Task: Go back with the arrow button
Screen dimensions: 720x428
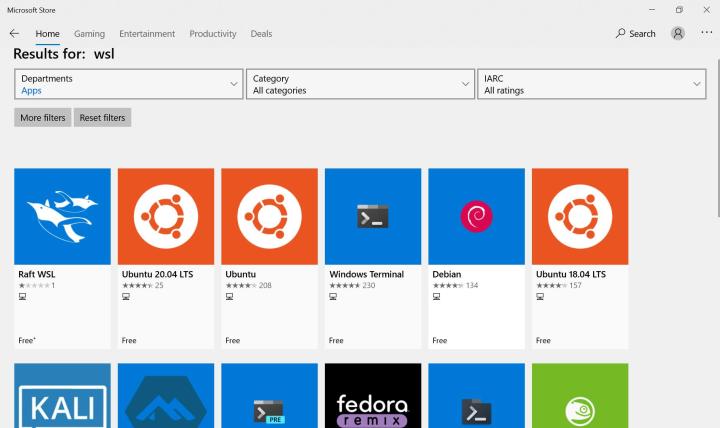Action: tap(14, 34)
